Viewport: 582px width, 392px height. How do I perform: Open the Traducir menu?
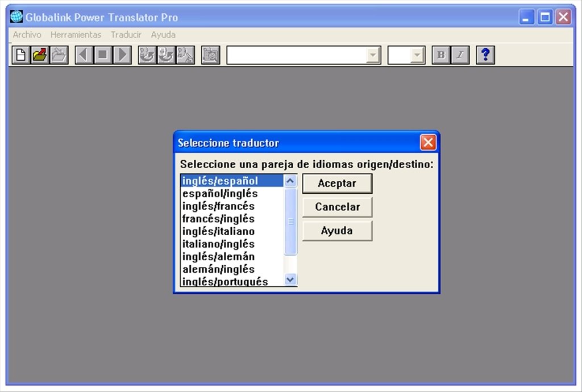click(126, 35)
